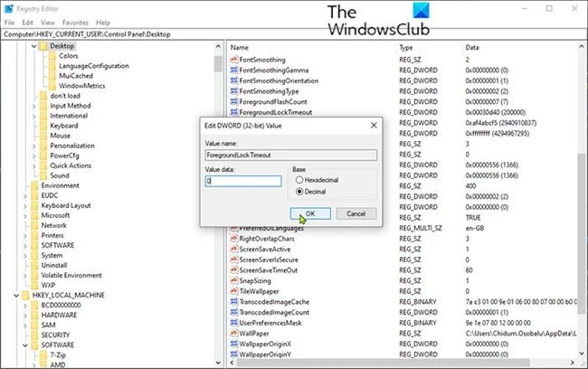Click the WallpaperOriginY DWORD icon
Image resolution: width=588 pixels, height=369 pixels.
(x=234, y=354)
